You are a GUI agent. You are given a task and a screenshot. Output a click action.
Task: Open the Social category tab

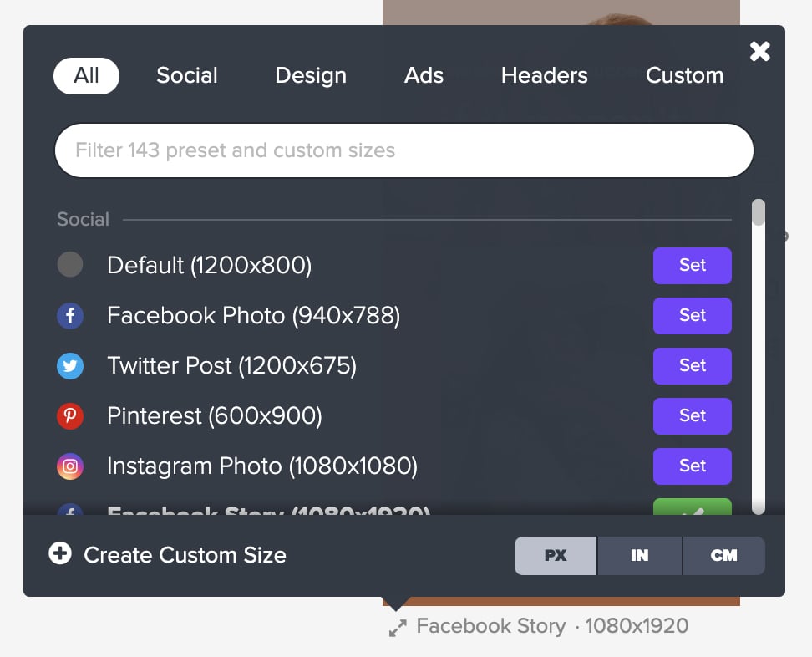(186, 75)
